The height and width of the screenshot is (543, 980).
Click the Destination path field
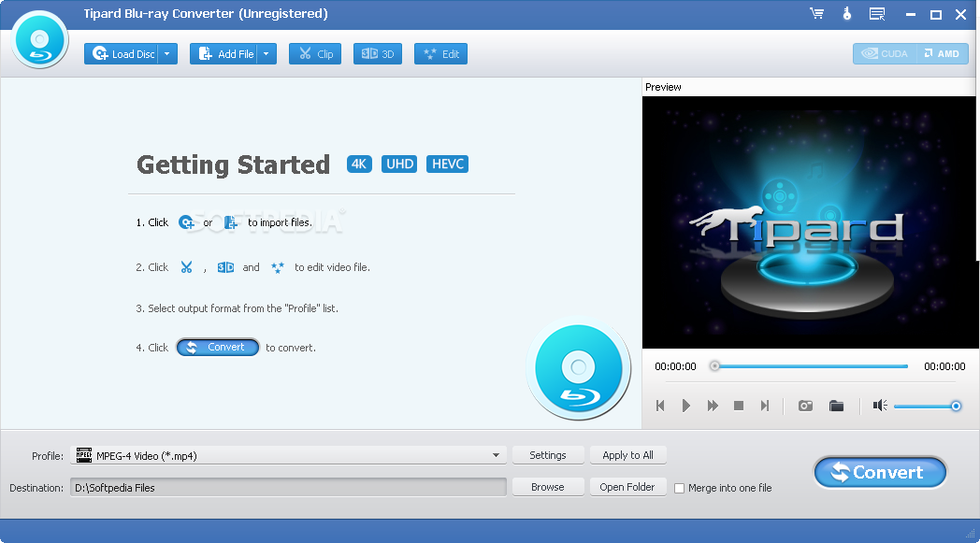point(288,487)
